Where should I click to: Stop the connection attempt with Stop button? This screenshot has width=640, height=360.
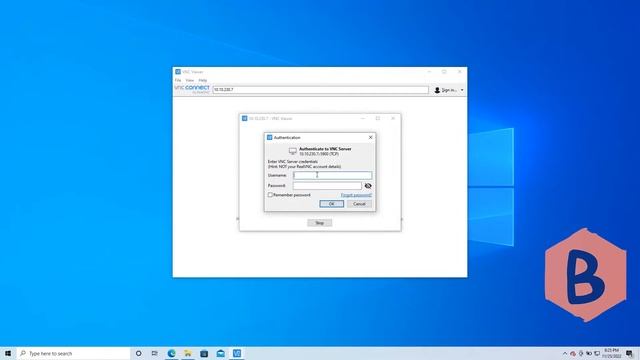[320, 223]
